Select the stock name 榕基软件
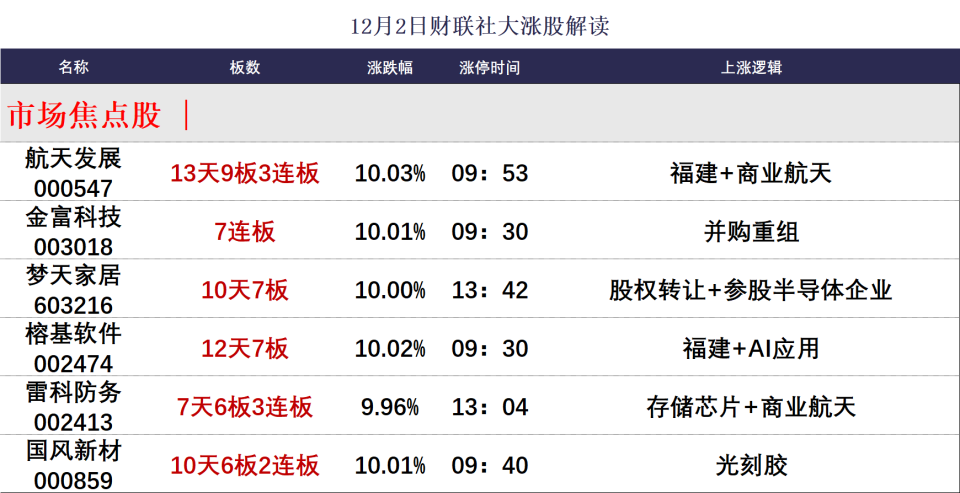This screenshot has height=493, width=960. [x=73, y=334]
